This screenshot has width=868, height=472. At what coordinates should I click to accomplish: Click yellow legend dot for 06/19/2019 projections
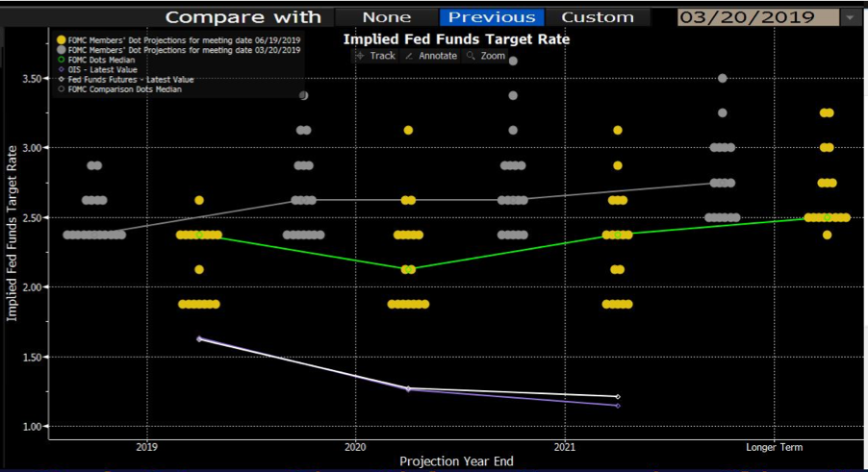[61, 39]
